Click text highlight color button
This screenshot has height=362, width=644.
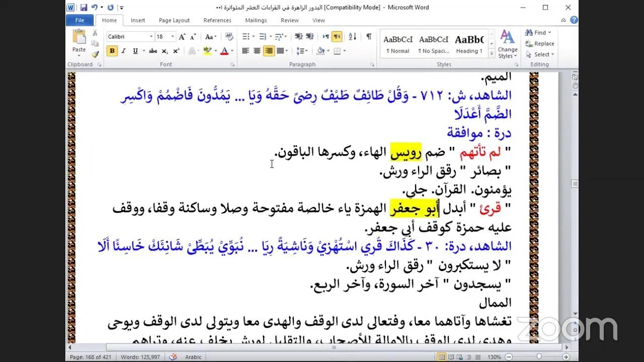[x=207, y=51]
